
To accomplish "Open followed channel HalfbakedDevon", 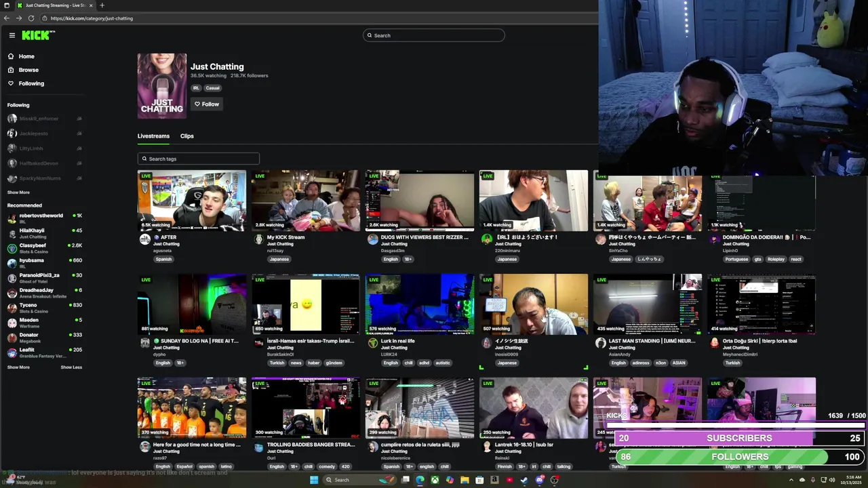I will [x=45, y=163].
